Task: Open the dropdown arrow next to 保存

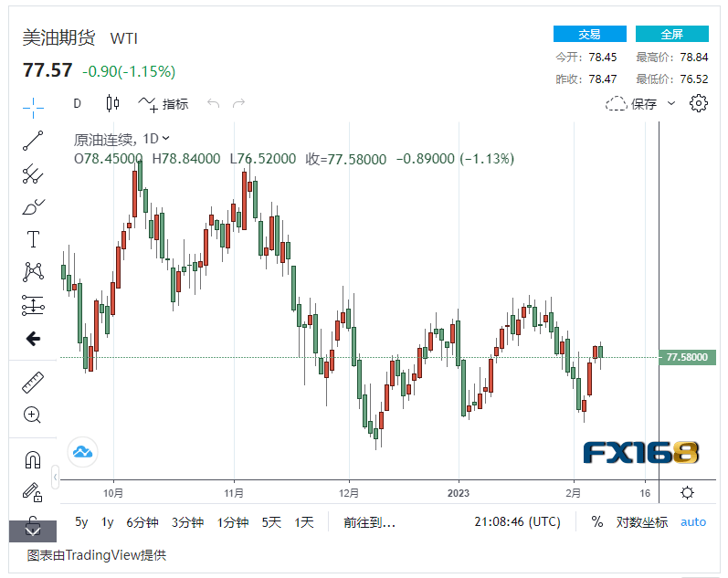Action: pyautogui.click(x=671, y=104)
